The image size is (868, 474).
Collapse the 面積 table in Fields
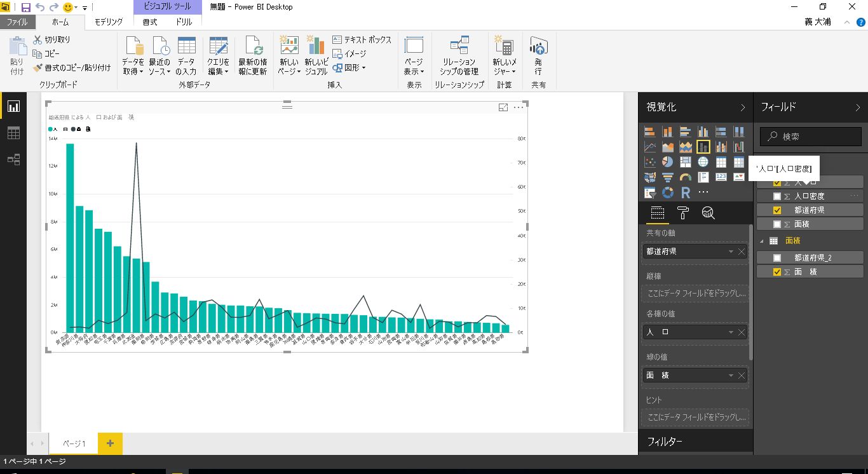[x=761, y=241]
